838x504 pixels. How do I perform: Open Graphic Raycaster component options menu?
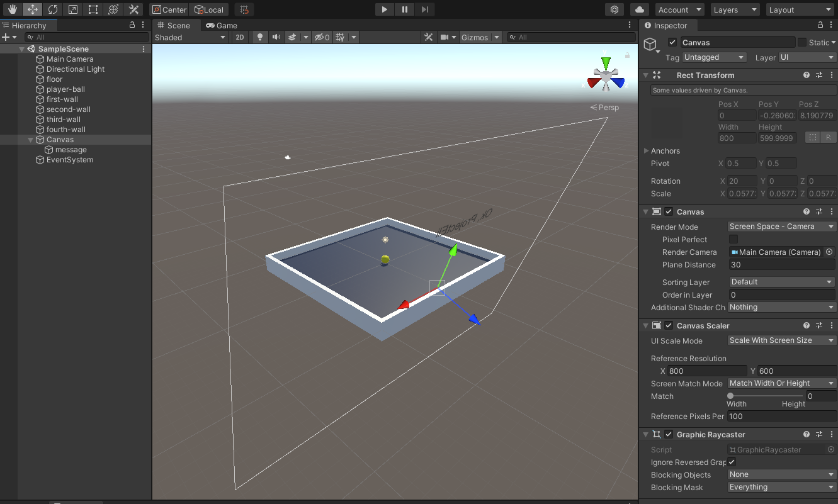point(832,434)
